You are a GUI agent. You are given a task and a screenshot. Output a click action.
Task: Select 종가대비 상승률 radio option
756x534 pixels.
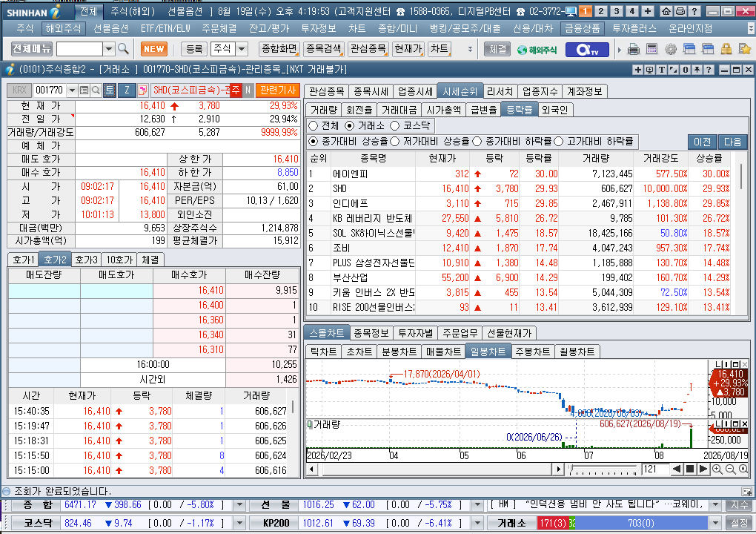(314, 142)
